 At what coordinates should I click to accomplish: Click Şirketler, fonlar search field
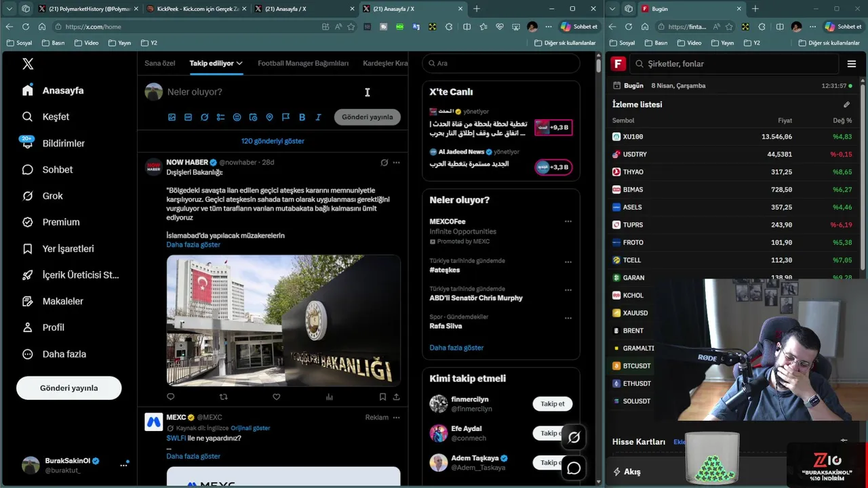pos(734,64)
